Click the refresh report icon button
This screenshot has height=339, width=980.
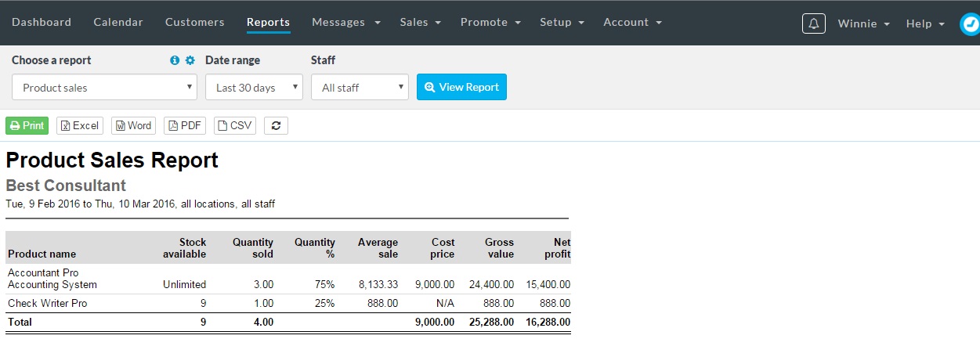coord(276,125)
